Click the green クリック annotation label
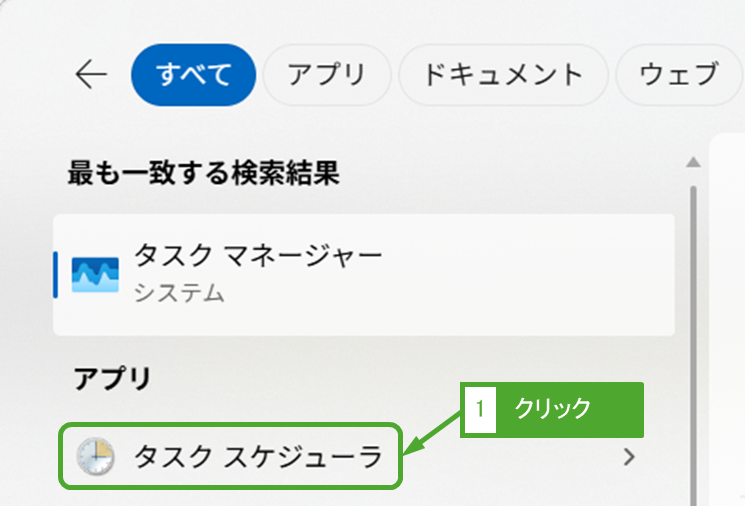 [567, 409]
